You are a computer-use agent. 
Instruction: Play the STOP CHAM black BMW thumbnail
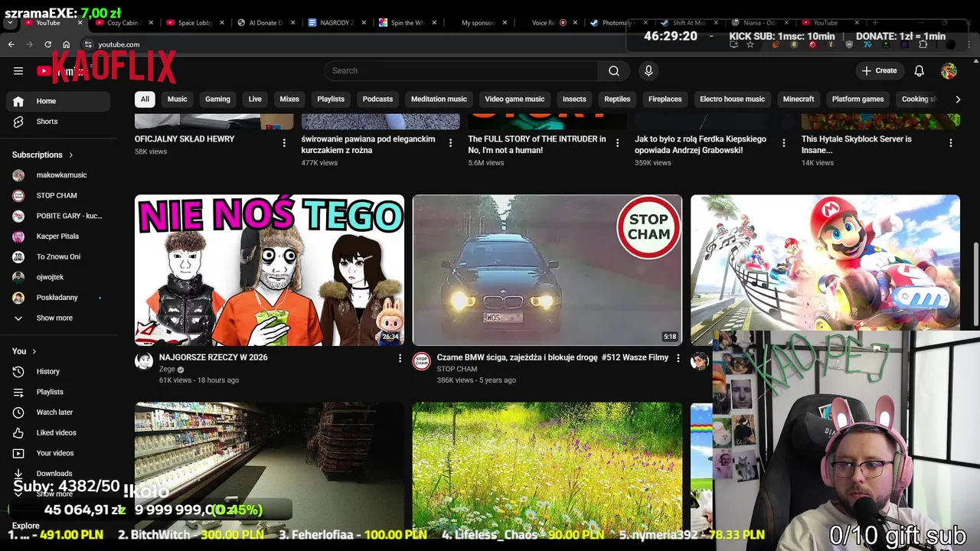tap(547, 270)
